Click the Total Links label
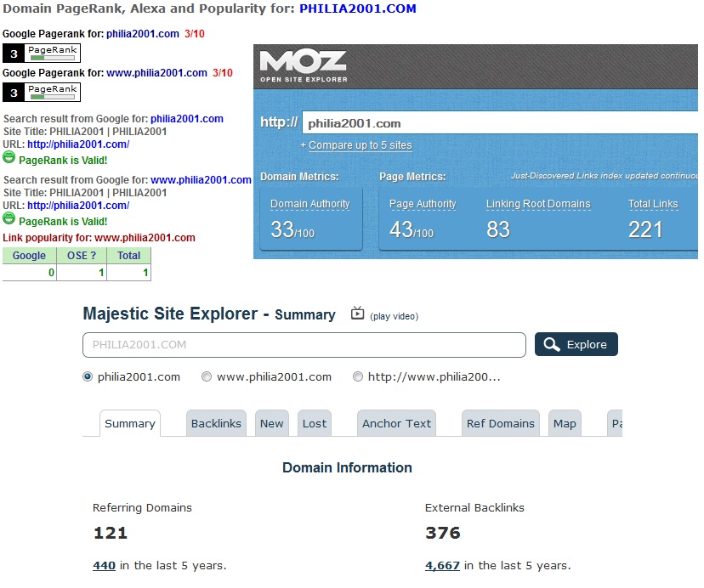The height and width of the screenshot is (588, 704). [653, 204]
